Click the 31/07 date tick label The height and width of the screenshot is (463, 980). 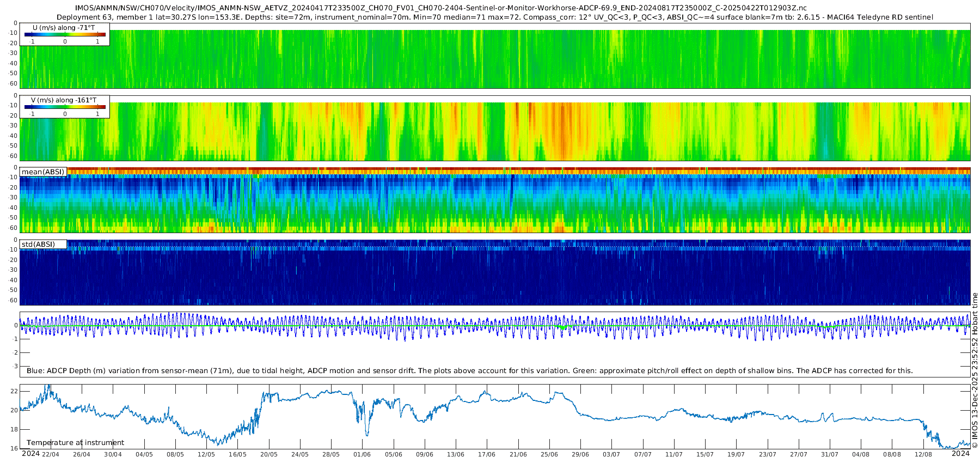pos(830,454)
